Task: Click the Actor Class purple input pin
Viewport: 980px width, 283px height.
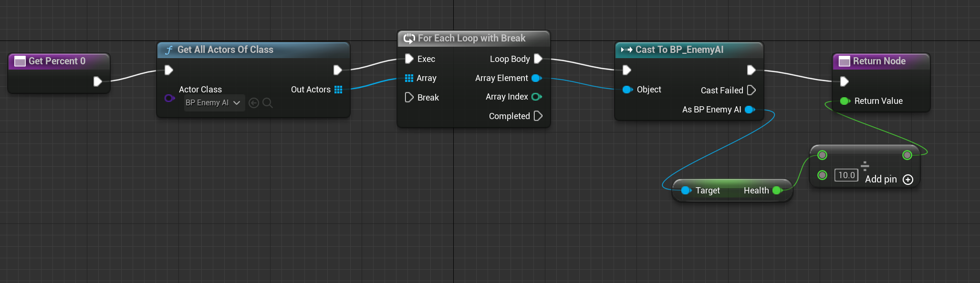Action: click(x=169, y=98)
